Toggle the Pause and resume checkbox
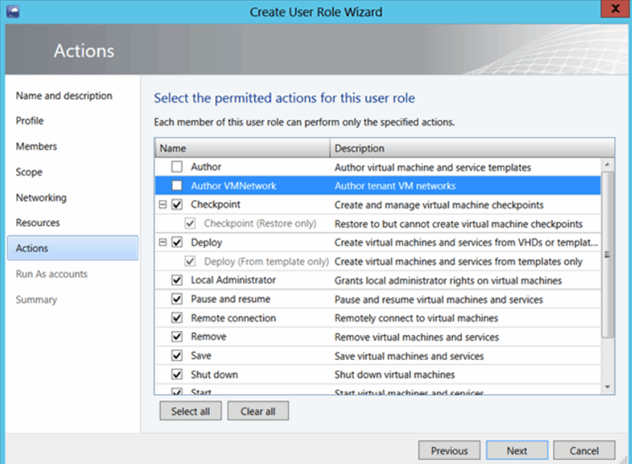 tap(177, 299)
